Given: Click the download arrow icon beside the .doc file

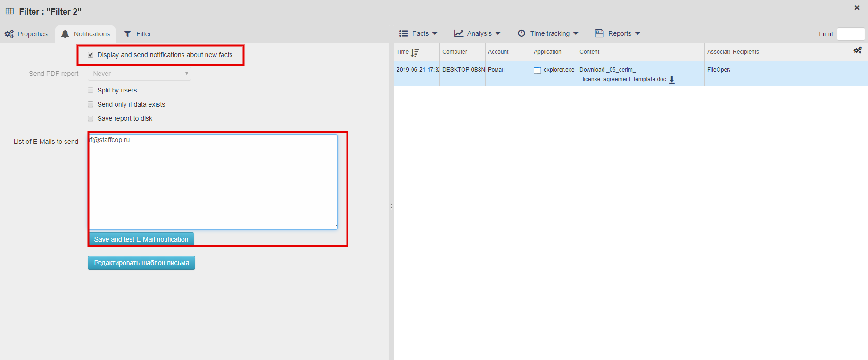Looking at the screenshot, I should click(672, 80).
